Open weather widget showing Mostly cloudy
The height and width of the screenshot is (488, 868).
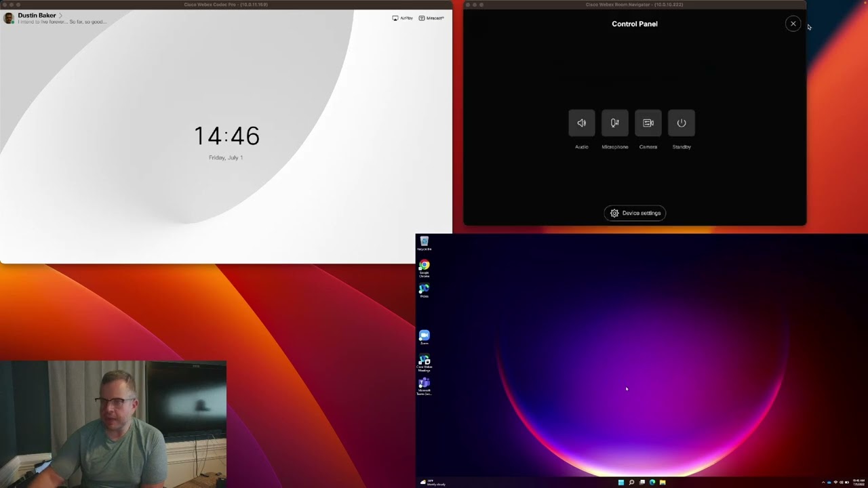(433, 483)
